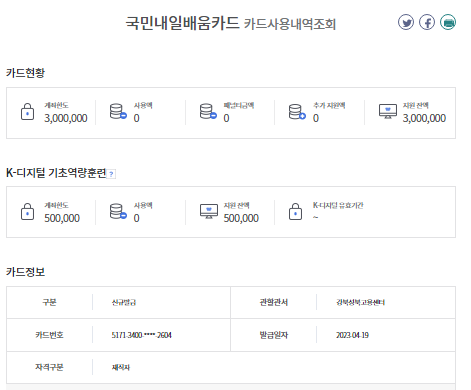Click the 카드현황 section heading
The width and height of the screenshot is (471, 390).
click(25, 73)
